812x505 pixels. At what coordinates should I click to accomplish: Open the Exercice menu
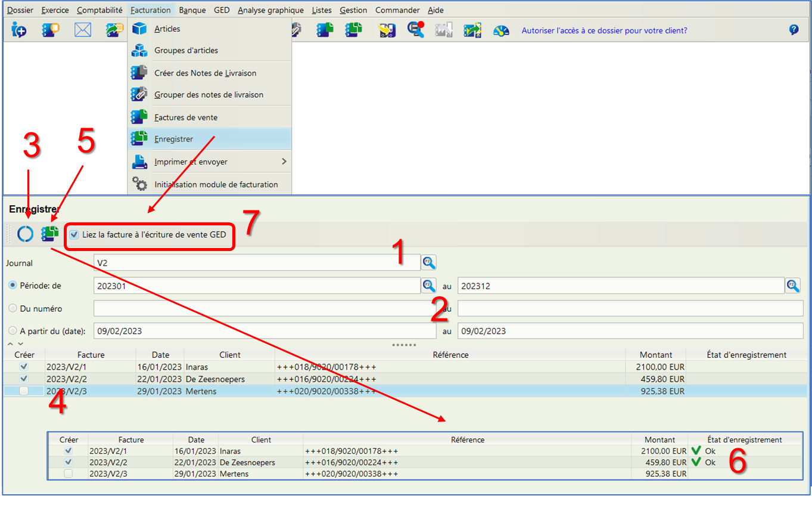(x=55, y=10)
